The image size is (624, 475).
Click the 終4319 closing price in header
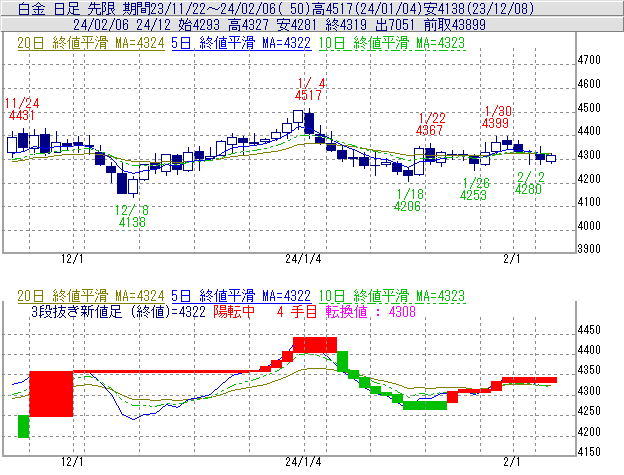[346, 25]
